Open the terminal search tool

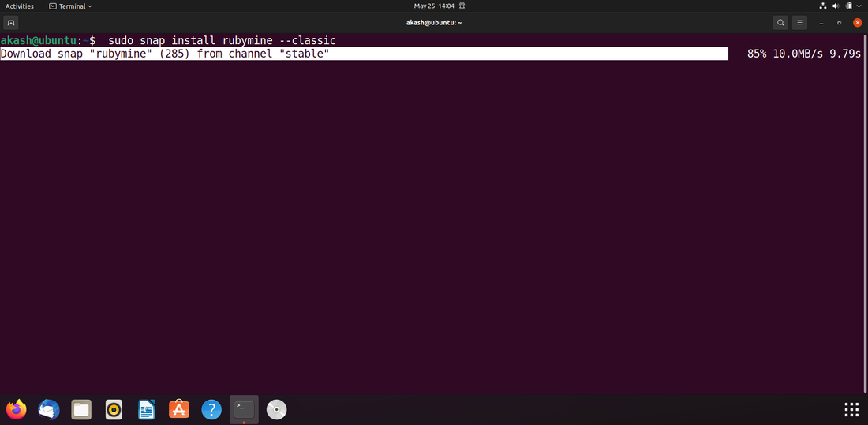pyautogui.click(x=780, y=23)
